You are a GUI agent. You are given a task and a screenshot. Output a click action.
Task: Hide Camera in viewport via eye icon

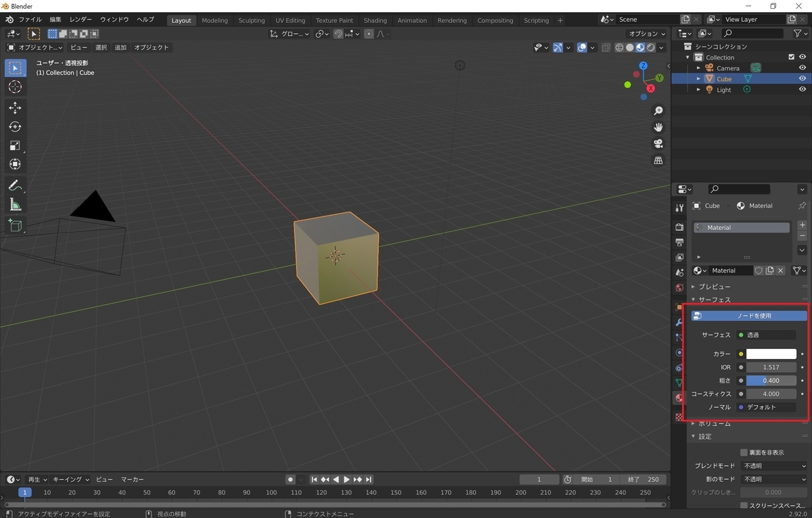[803, 68]
